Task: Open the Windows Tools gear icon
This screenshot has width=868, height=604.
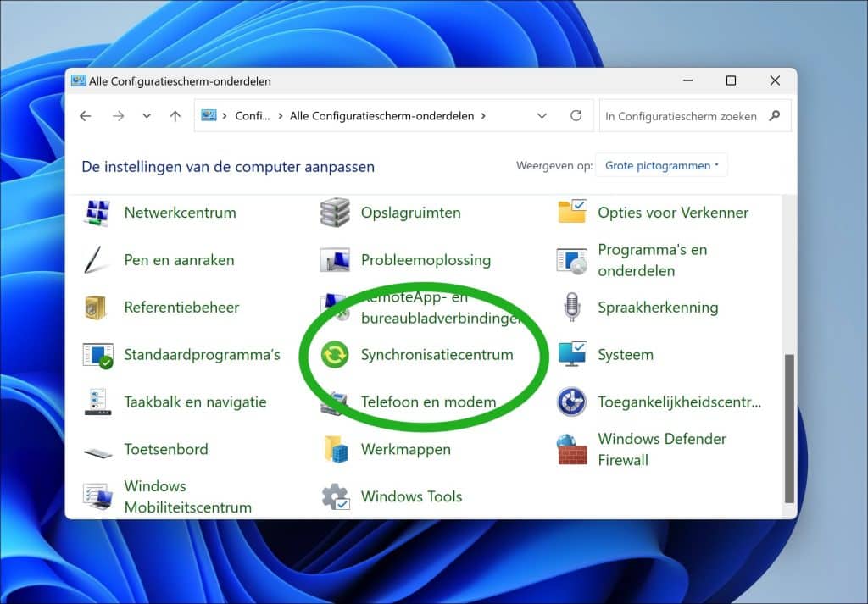Action: (336, 496)
